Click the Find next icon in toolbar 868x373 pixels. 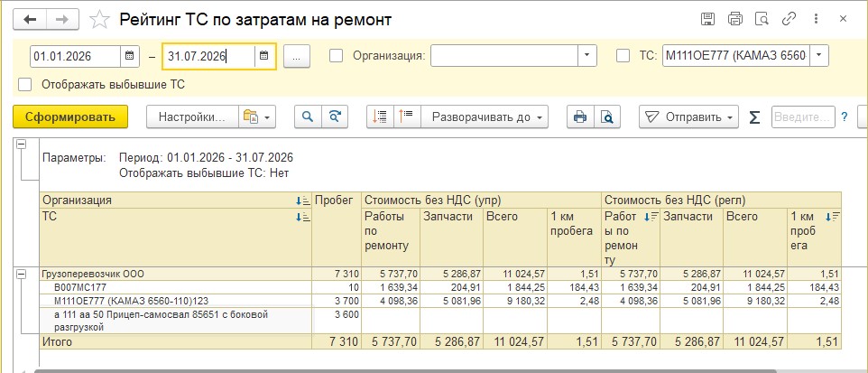point(335,117)
